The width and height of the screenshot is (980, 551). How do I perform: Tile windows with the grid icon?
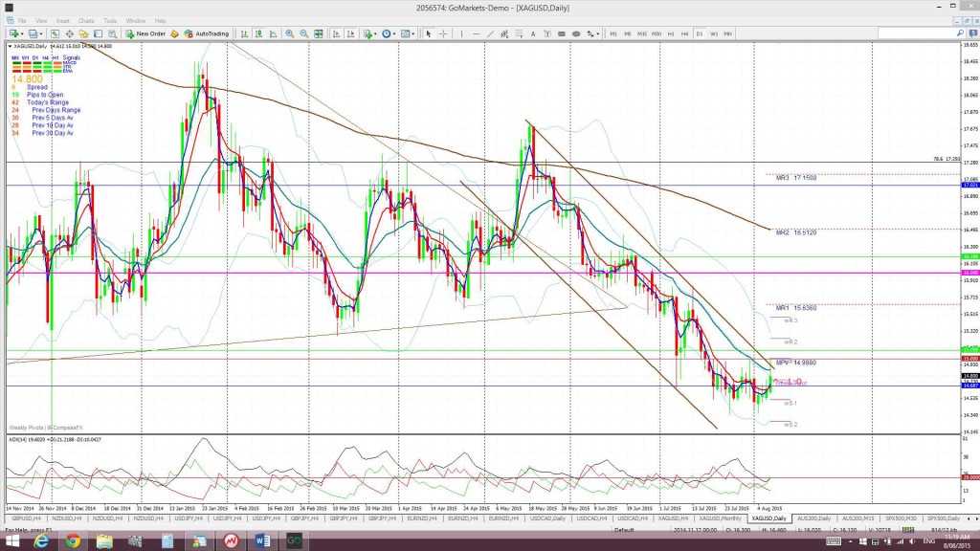[x=319, y=33]
